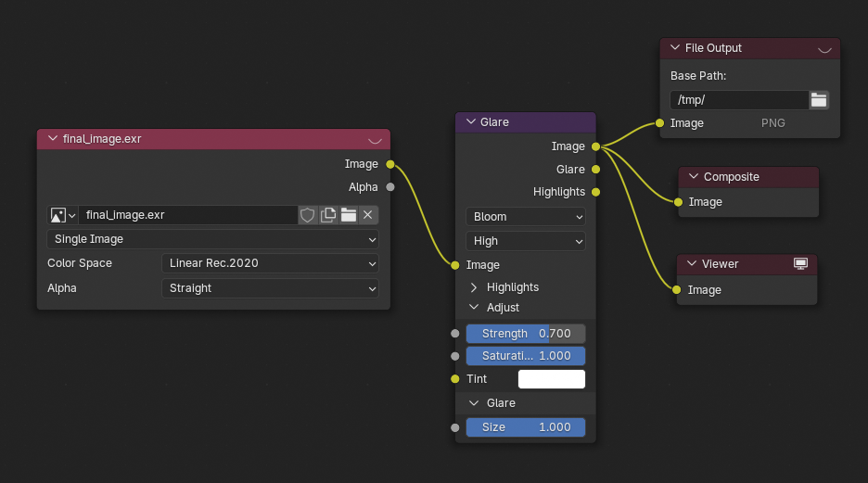Collapse the Glare node header

click(470, 122)
